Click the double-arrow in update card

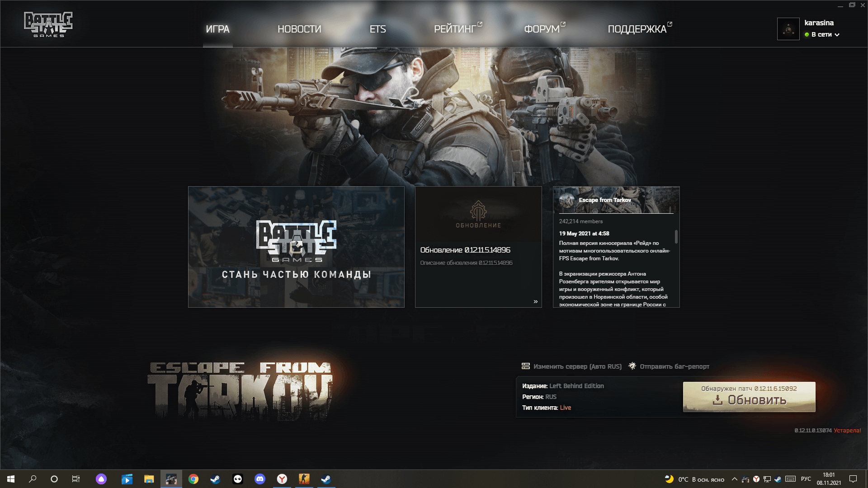click(536, 301)
